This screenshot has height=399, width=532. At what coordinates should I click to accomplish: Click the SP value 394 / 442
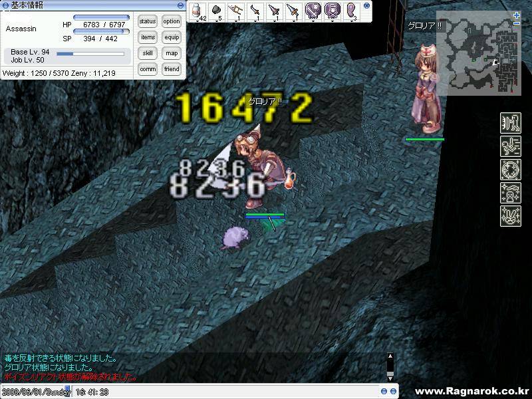click(100, 39)
